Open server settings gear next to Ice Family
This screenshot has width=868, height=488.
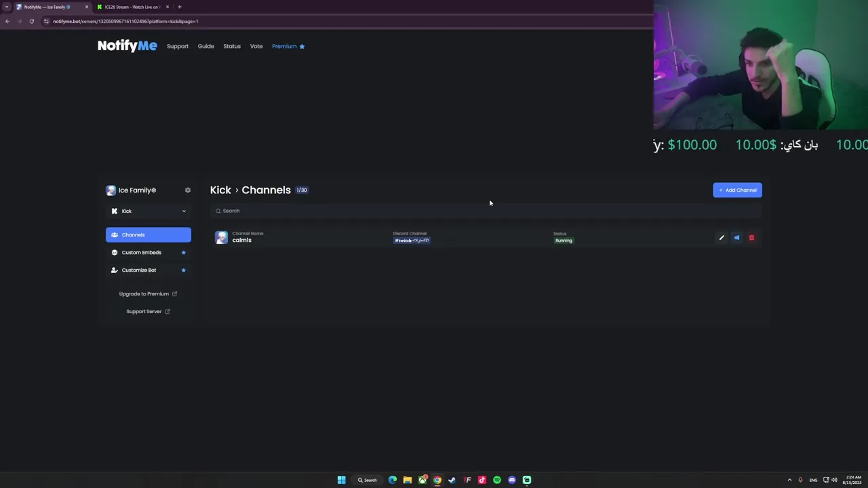click(188, 190)
